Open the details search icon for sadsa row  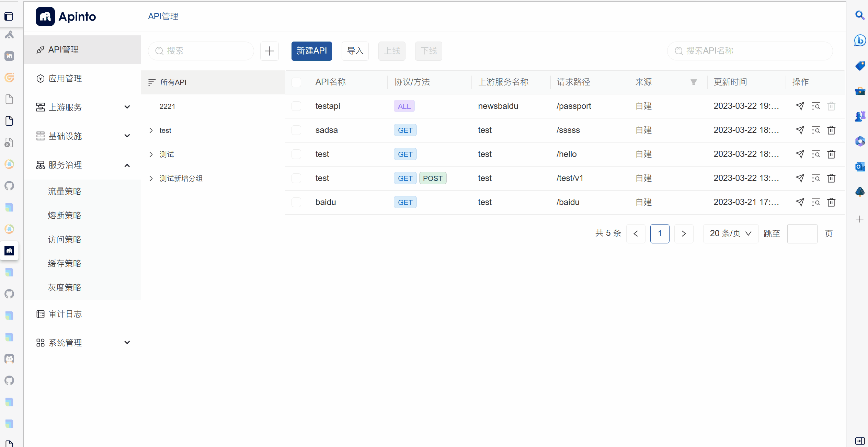(x=815, y=130)
